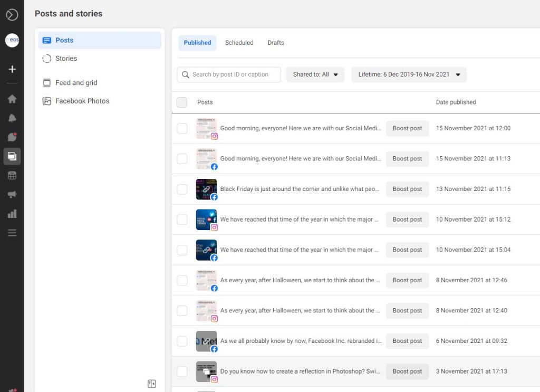Open Stories in the left panel
The height and width of the screenshot is (392, 540).
(x=66, y=59)
